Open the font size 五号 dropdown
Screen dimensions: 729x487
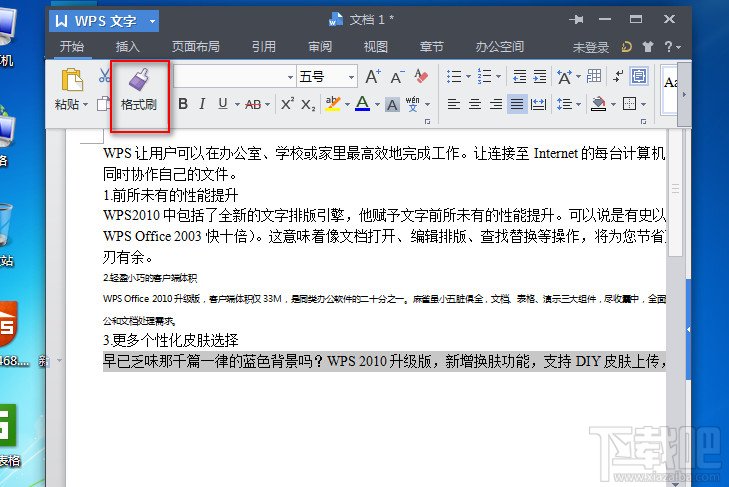[351, 77]
